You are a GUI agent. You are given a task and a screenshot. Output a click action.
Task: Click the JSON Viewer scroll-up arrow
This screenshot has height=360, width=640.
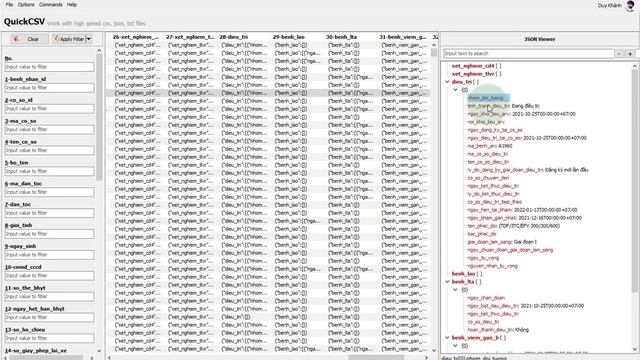[635, 66]
